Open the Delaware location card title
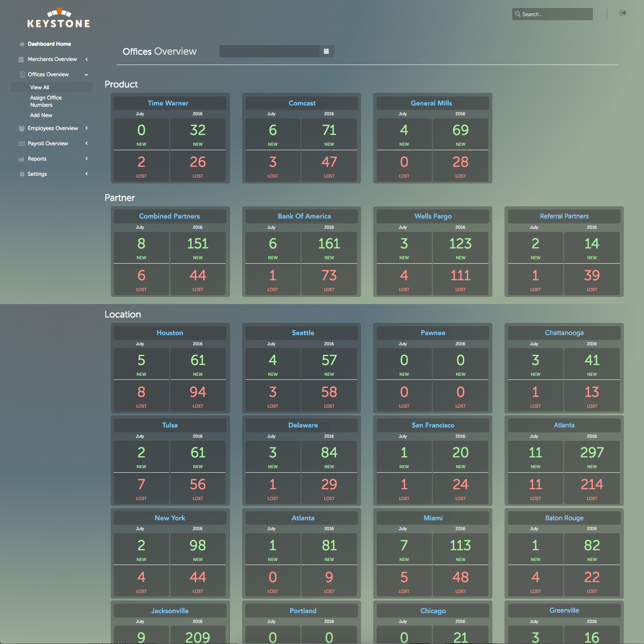The image size is (644, 644). 303,425
